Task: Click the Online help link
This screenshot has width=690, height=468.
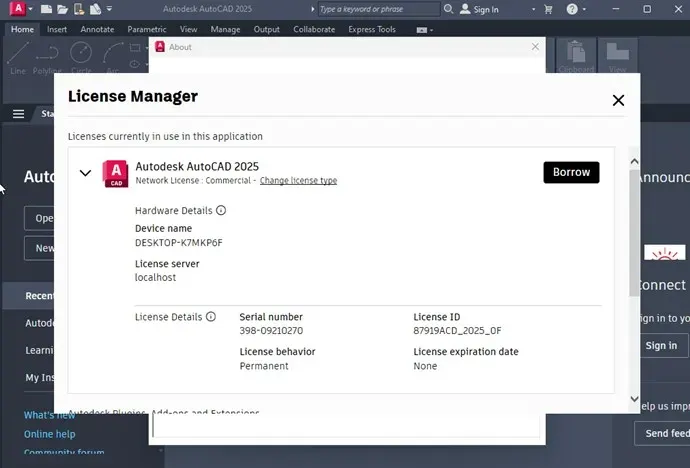Action: pyautogui.click(x=50, y=434)
